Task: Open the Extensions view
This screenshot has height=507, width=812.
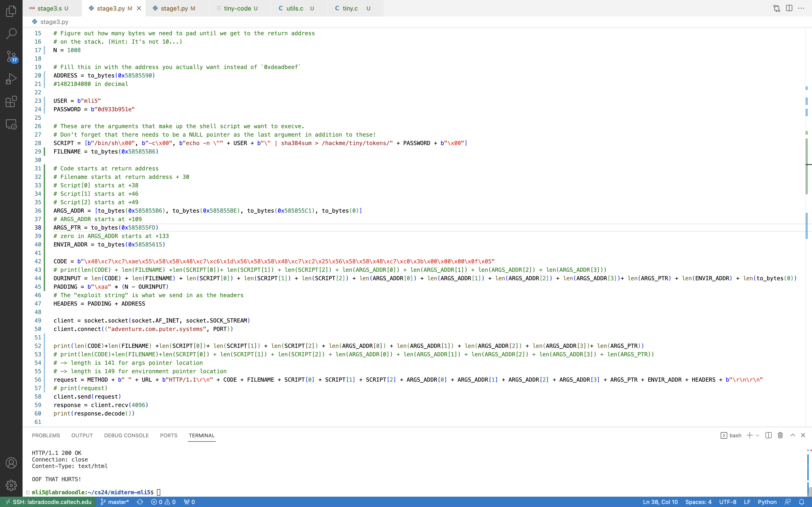Action: point(11,101)
